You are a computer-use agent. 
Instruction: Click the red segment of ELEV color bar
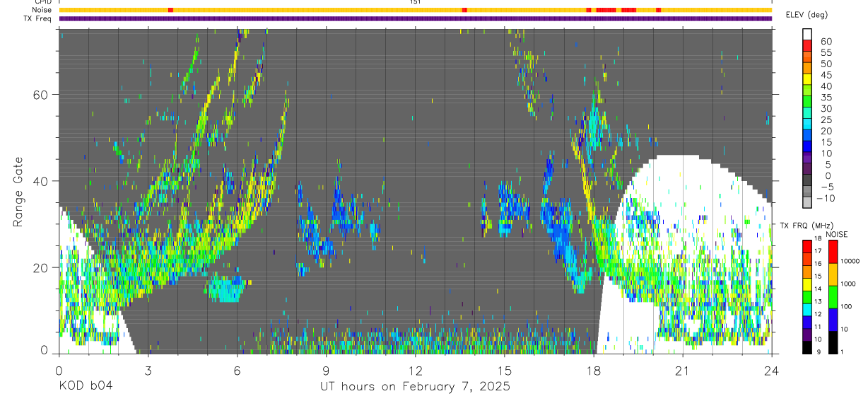807,45
